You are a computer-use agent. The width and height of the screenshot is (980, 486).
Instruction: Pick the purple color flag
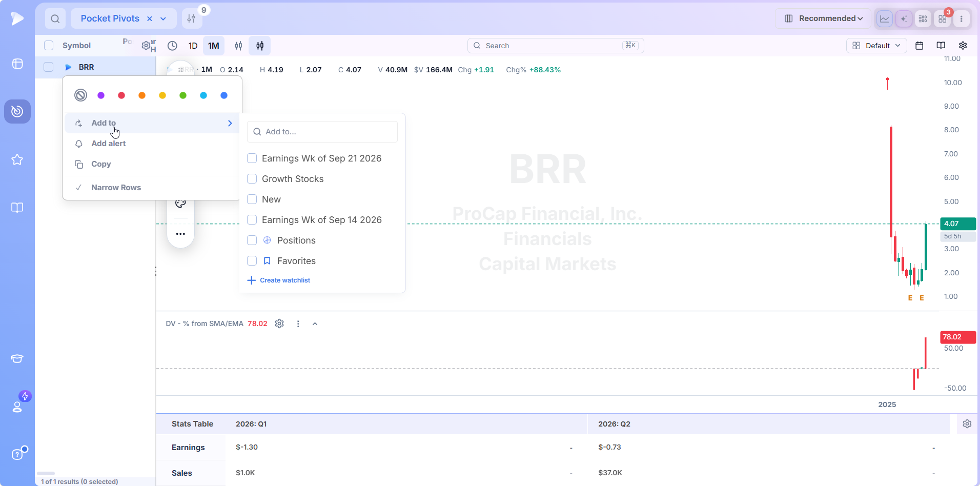[x=101, y=95]
